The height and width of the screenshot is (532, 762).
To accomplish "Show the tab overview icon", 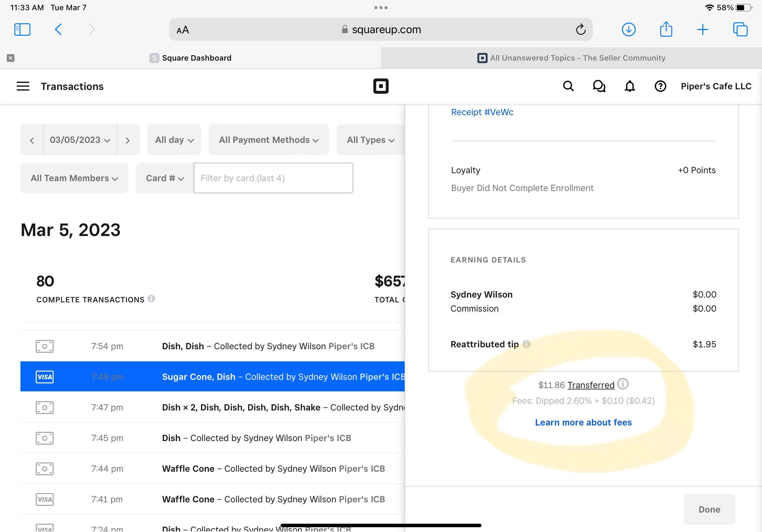I will [x=740, y=30].
